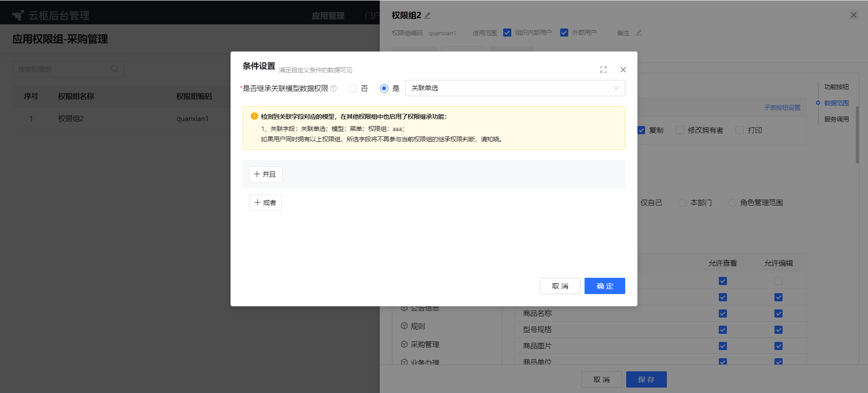The image size is (868, 393).
Task: Toggle the 外部用户 checkbox
Action: [x=564, y=33]
